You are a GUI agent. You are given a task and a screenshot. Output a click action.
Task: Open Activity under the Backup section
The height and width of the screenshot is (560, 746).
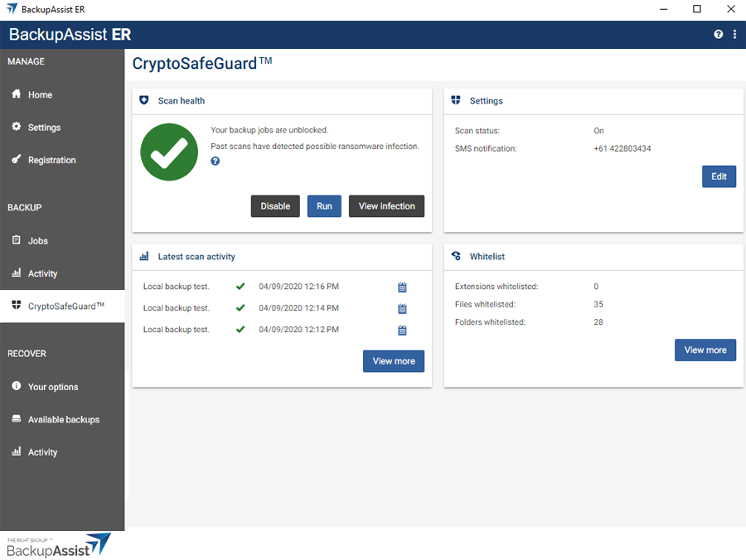click(62, 273)
